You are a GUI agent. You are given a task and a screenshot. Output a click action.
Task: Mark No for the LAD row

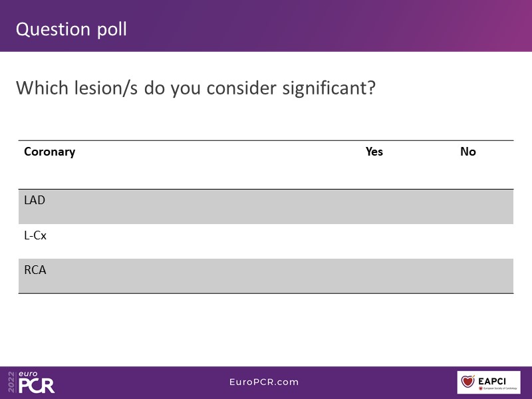pyautogui.click(x=468, y=206)
